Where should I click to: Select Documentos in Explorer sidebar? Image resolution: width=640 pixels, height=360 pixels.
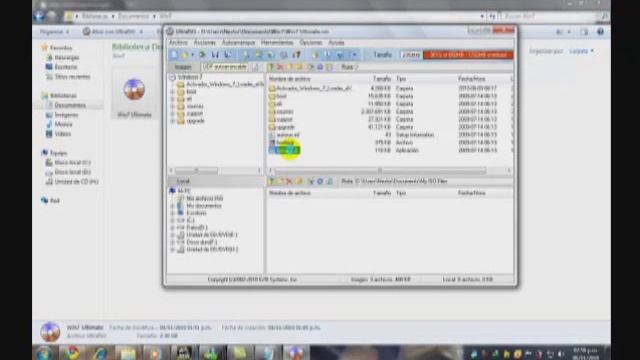tap(70, 105)
